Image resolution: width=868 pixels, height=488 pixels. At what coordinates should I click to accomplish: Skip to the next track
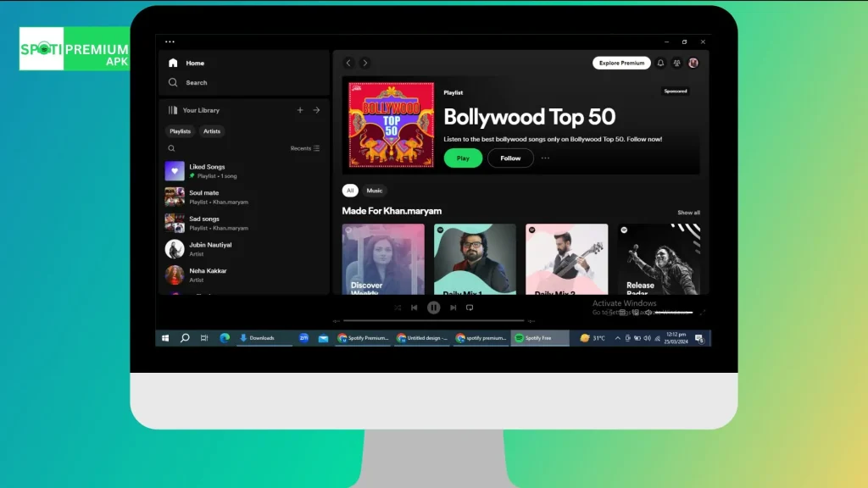click(453, 308)
